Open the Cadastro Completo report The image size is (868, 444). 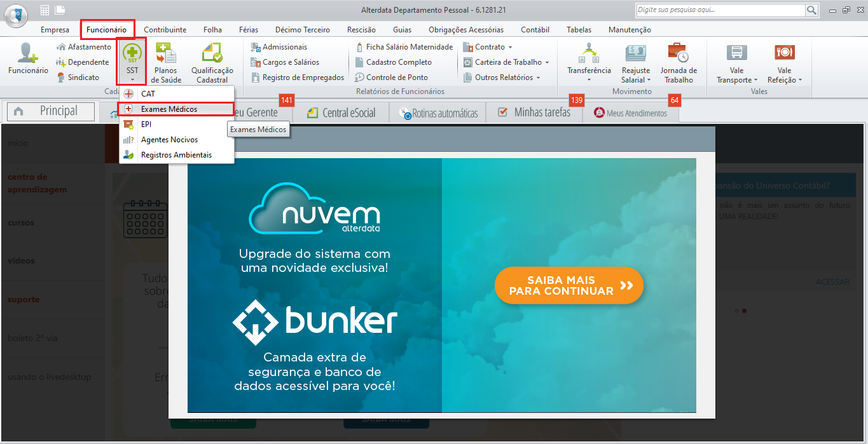point(393,62)
